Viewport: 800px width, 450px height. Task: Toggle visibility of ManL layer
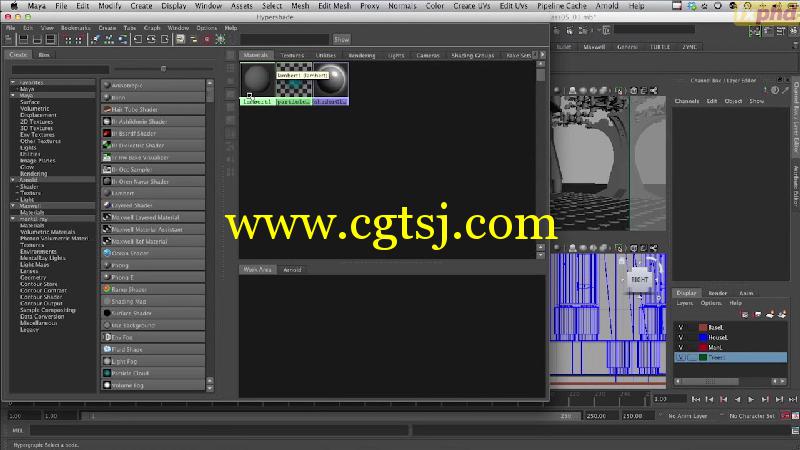click(x=680, y=347)
